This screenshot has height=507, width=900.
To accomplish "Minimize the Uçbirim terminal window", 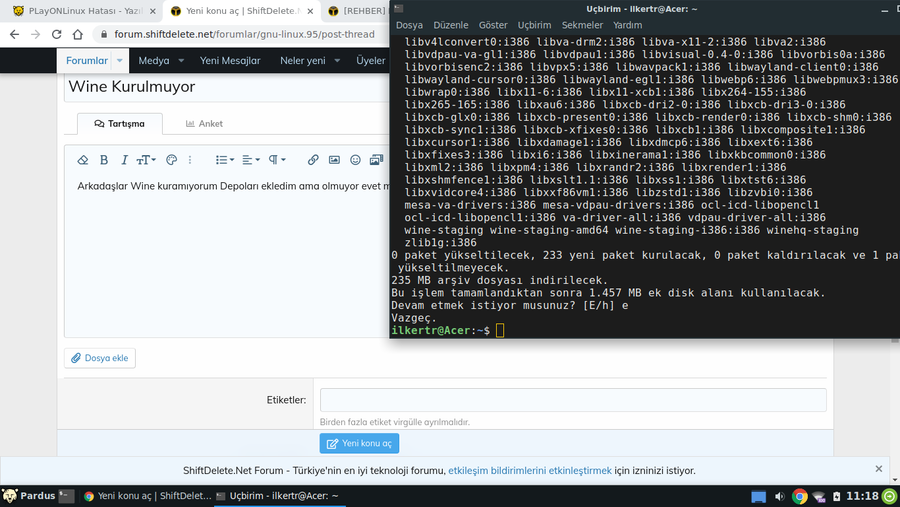I will 885,9.
